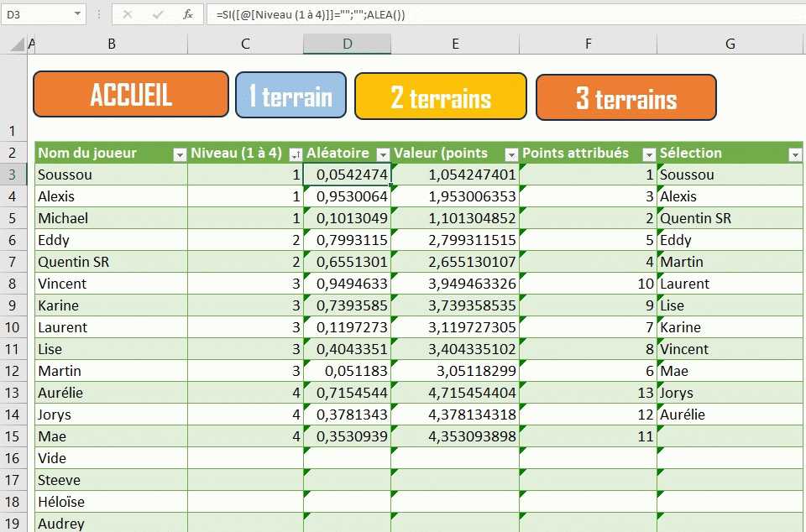Open the sorted 'Niveau (1 à 4)' filter dropdown
The image size is (806, 532).
295,154
